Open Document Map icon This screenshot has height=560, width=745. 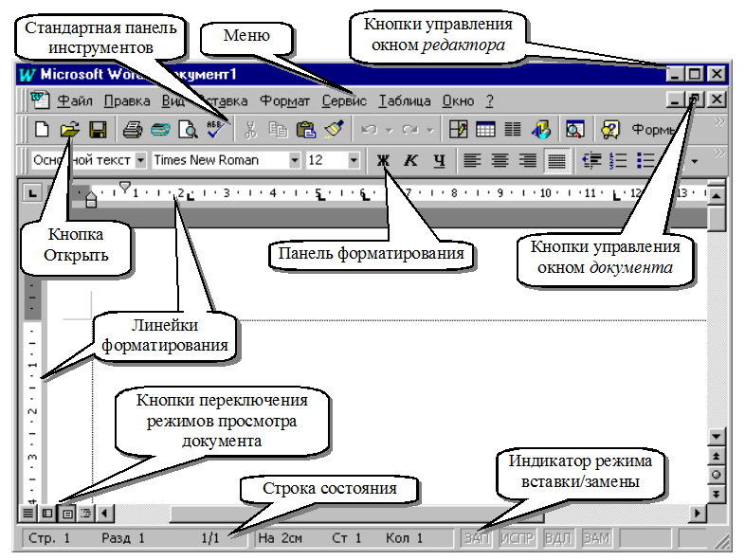click(x=575, y=129)
